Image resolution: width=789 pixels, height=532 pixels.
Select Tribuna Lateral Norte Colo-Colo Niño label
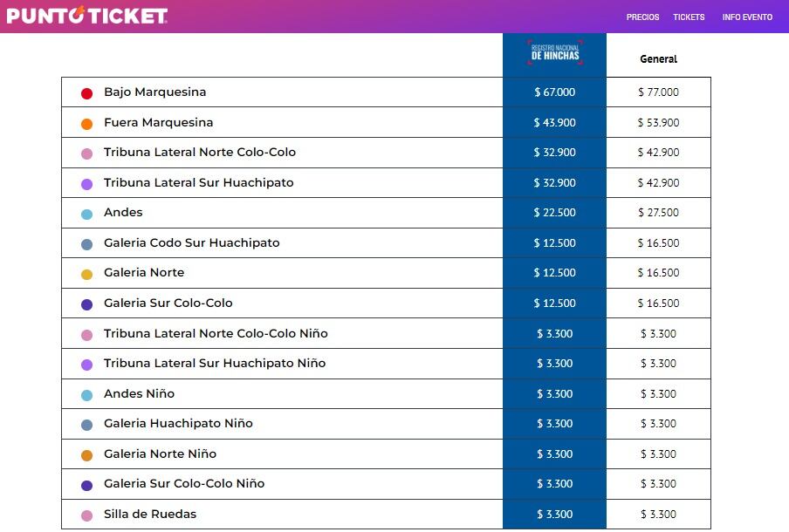tap(216, 333)
